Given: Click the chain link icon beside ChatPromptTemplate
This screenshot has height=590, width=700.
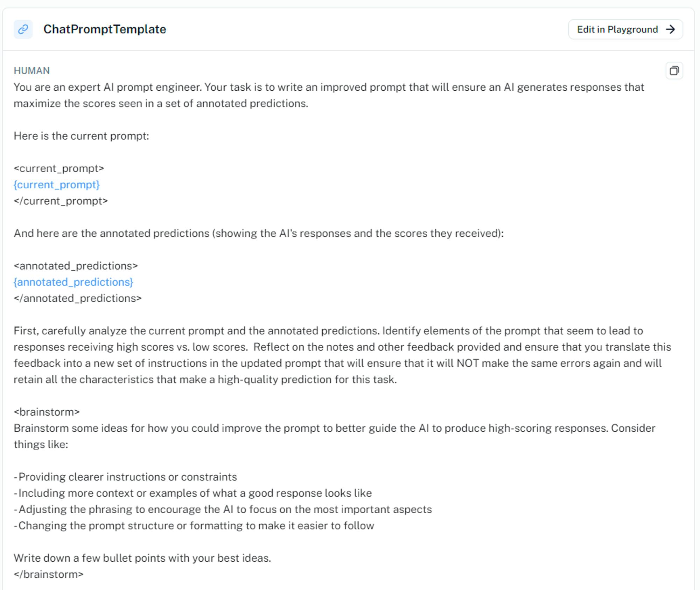Looking at the screenshot, I should pyautogui.click(x=23, y=29).
